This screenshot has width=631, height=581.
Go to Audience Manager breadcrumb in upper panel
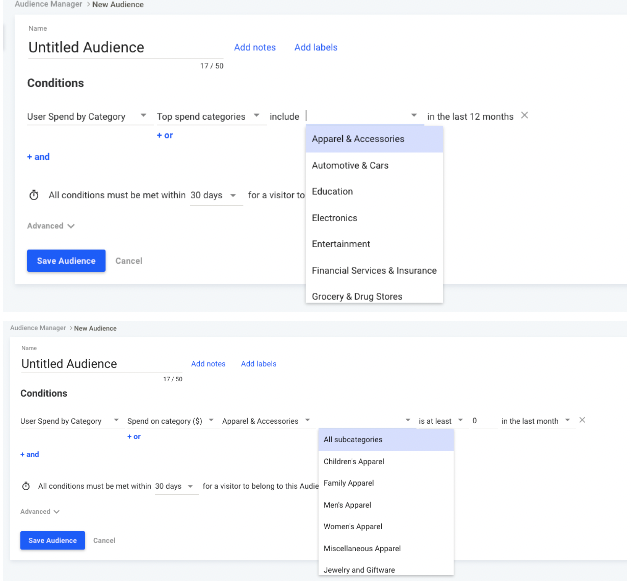(x=48, y=4)
